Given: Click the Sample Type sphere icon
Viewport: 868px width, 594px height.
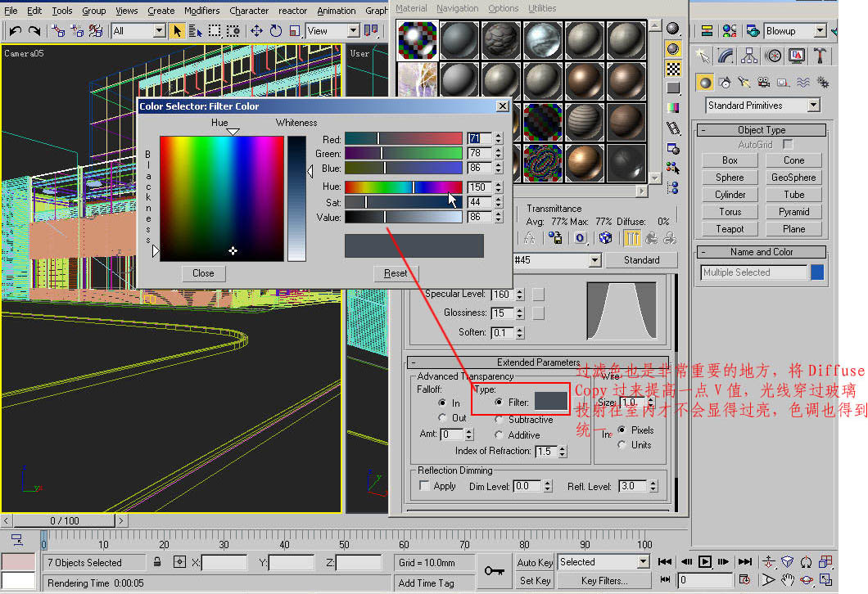Looking at the screenshot, I should [x=673, y=29].
